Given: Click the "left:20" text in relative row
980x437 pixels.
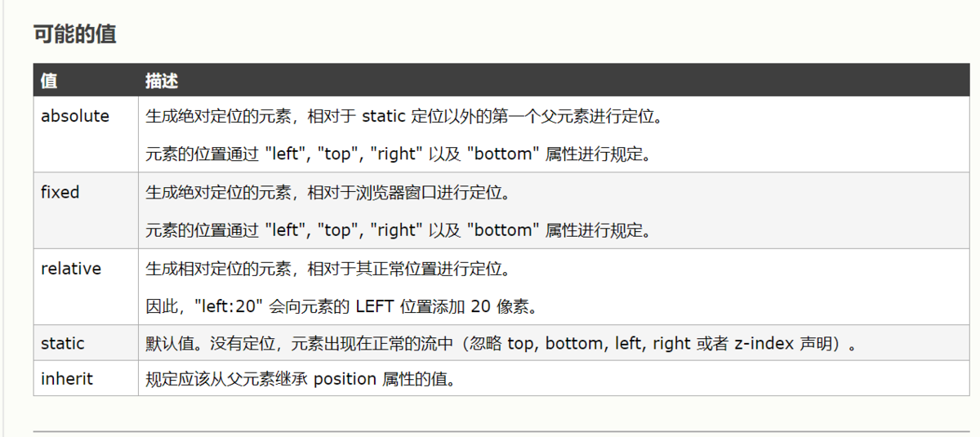Looking at the screenshot, I should (227, 307).
